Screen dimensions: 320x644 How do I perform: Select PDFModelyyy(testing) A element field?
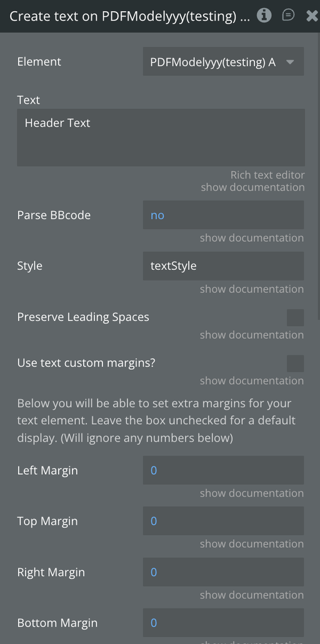pos(224,62)
